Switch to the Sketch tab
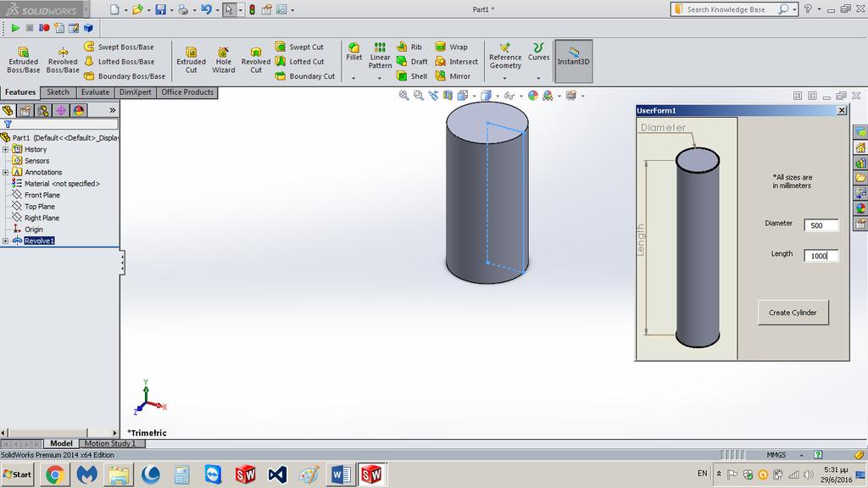This screenshot has height=488, width=868. pyautogui.click(x=58, y=92)
